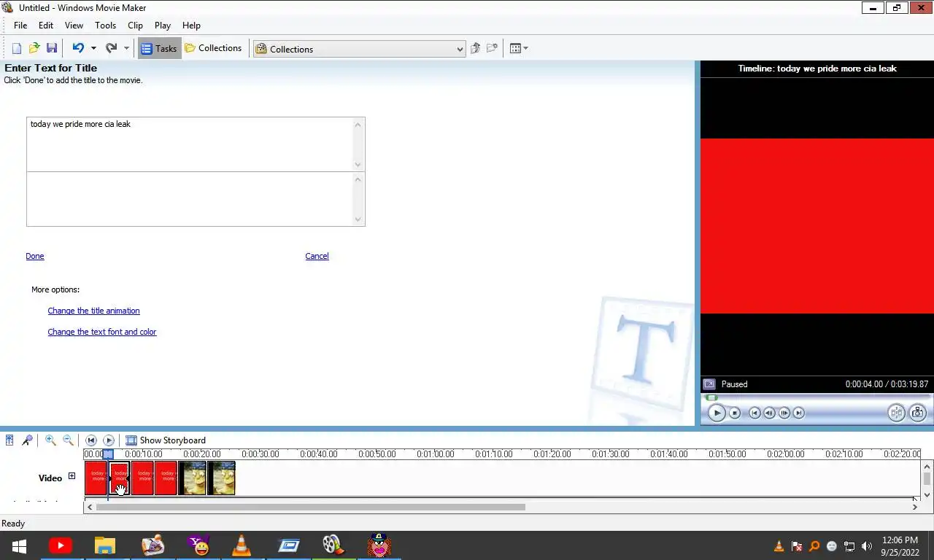Image resolution: width=934 pixels, height=560 pixels.
Task: Click Change the text font and color
Action: coord(102,332)
